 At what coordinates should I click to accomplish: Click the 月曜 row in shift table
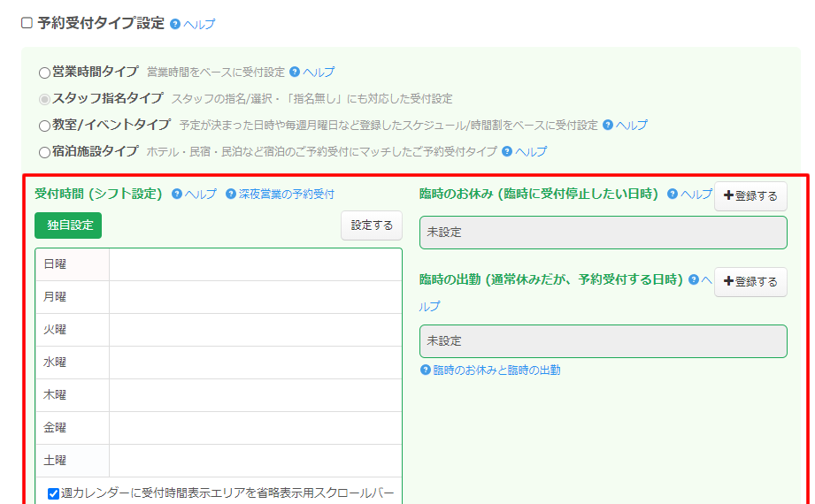click(218, 297)
